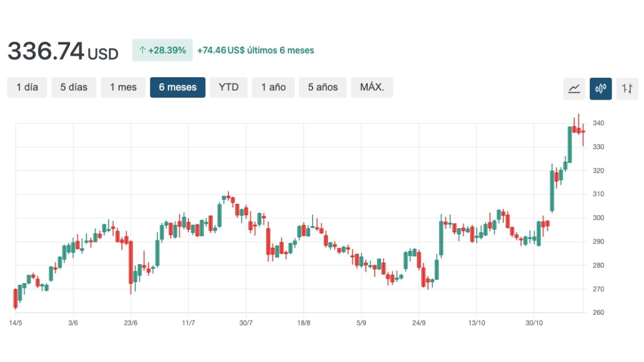644x362 pixels.
Task: Click the +74.46 US$ últimos 6 meses text
Action: coord(255,50)
